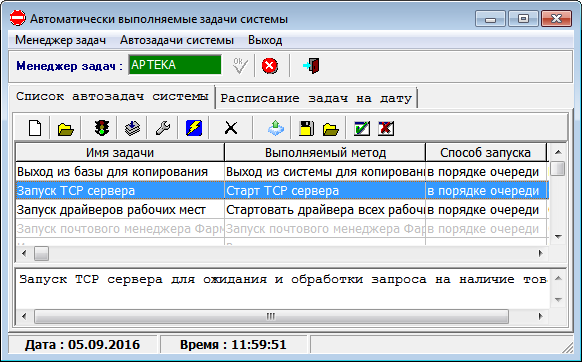Minimize the window
Screen dimensions: 582x362
[490, 18]
